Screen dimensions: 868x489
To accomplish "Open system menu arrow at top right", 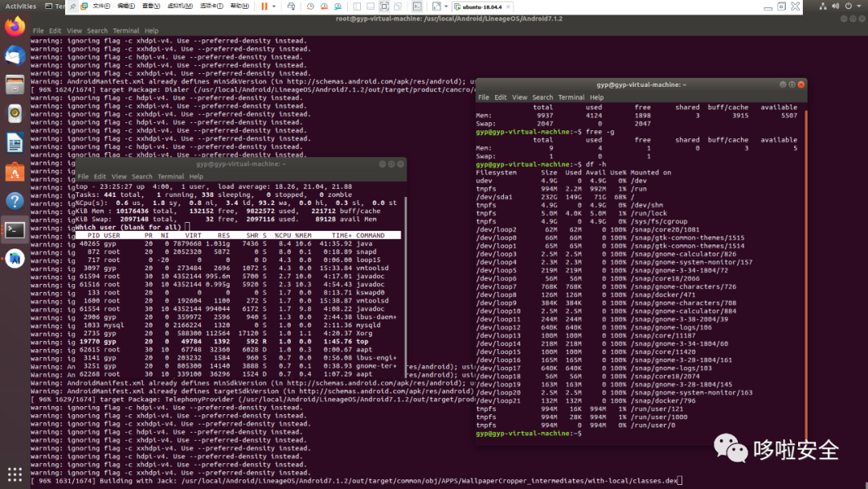I will (860, 6).
